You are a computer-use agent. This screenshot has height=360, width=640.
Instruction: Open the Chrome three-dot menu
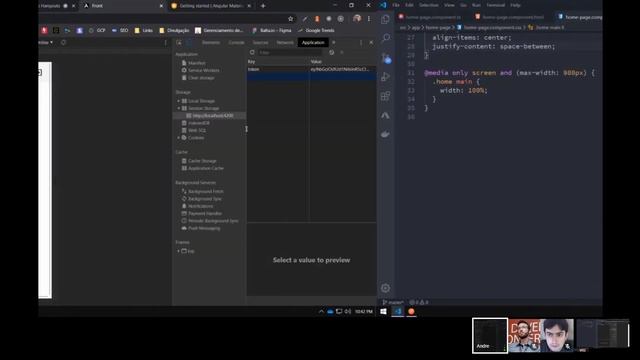coord(369,19)
